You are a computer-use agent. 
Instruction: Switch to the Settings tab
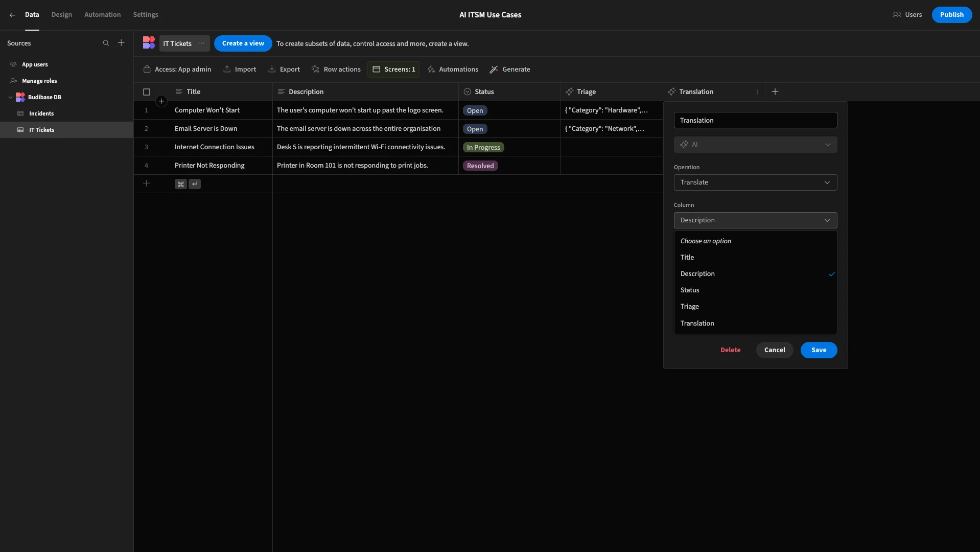pos(146,15)
